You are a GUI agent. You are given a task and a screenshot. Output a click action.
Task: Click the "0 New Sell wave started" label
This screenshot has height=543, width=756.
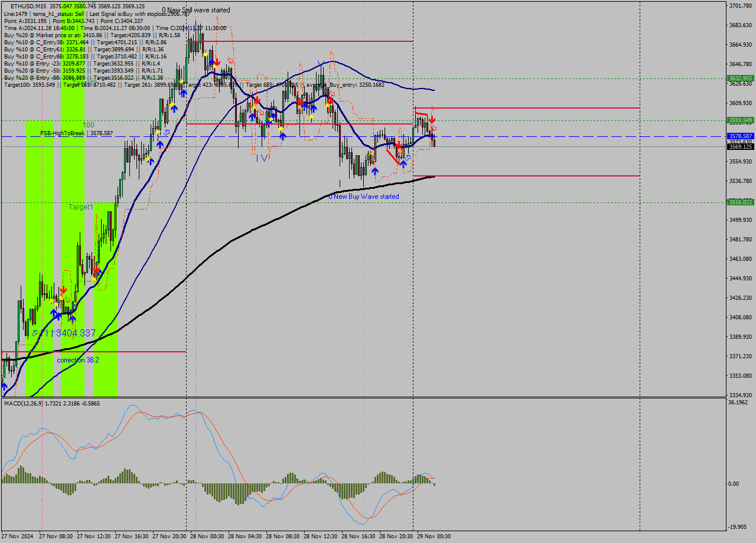point(195,10)
